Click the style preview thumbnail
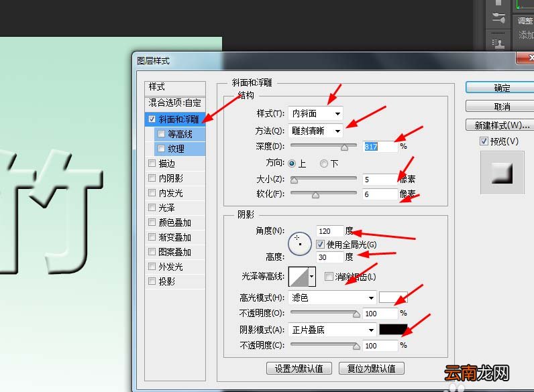Viewport: 534px width, 392px height. tap(502, 173)
